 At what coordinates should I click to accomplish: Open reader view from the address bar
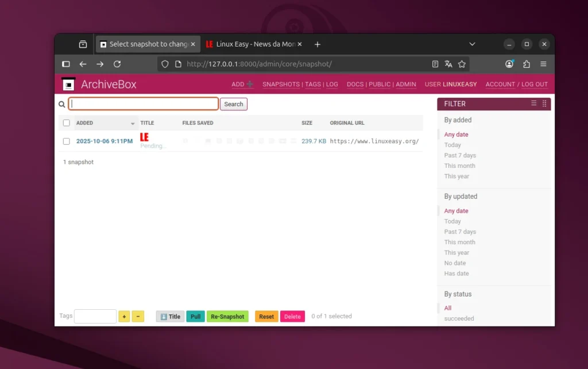434,64
